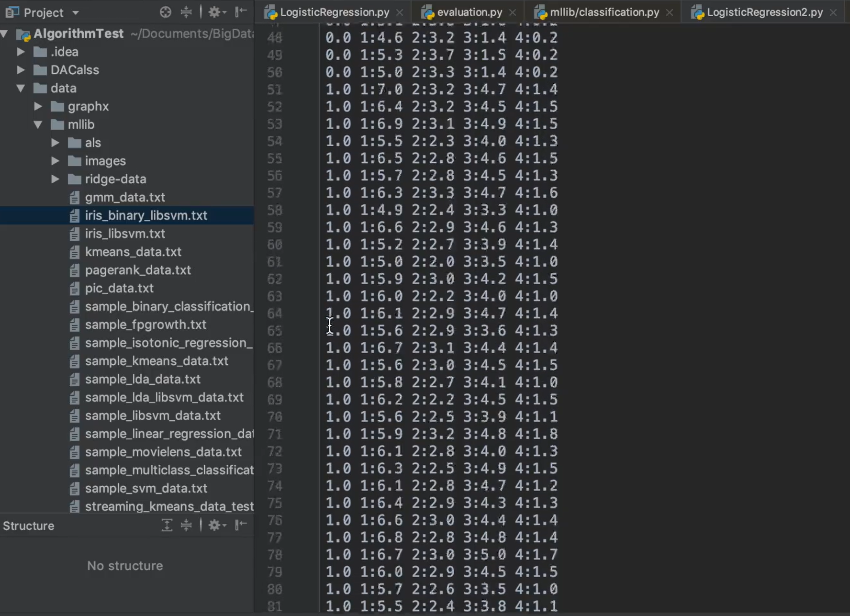Expand the graphx folder

[x=38, y=106]
